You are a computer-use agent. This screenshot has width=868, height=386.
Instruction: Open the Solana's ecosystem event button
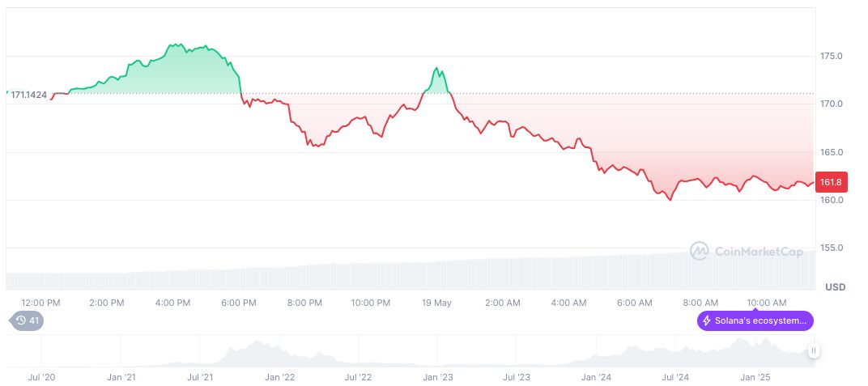point(755,320)
